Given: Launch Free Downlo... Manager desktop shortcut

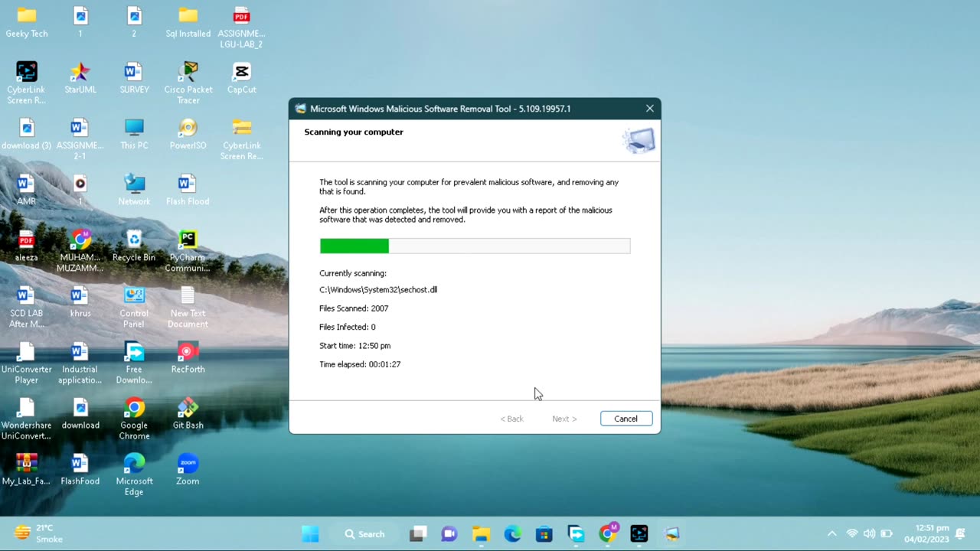Looking at the screenshot, I should (x=134, y=363).
